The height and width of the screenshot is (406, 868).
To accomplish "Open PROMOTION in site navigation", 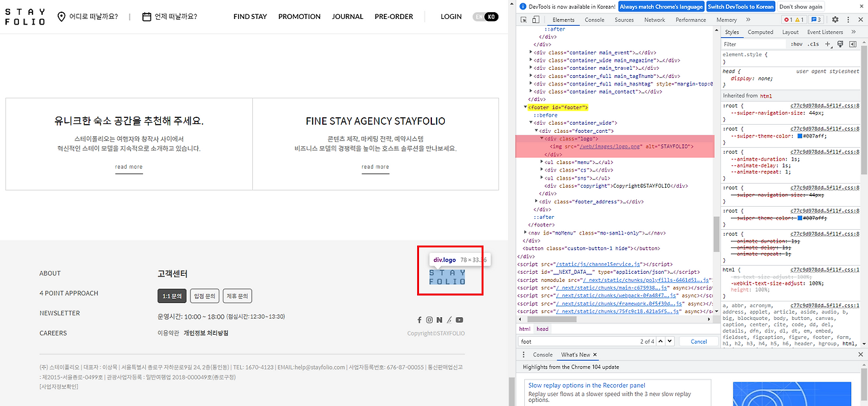I will [x=299, y=16].
